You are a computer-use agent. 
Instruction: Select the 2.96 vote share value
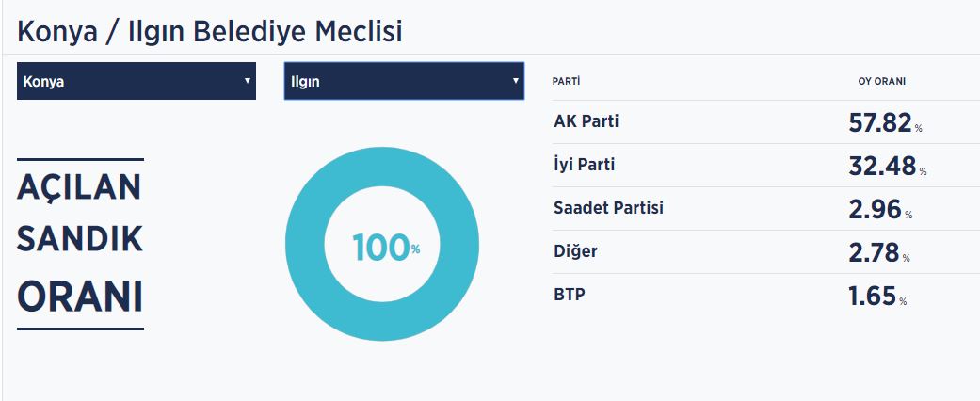point(875,209)
